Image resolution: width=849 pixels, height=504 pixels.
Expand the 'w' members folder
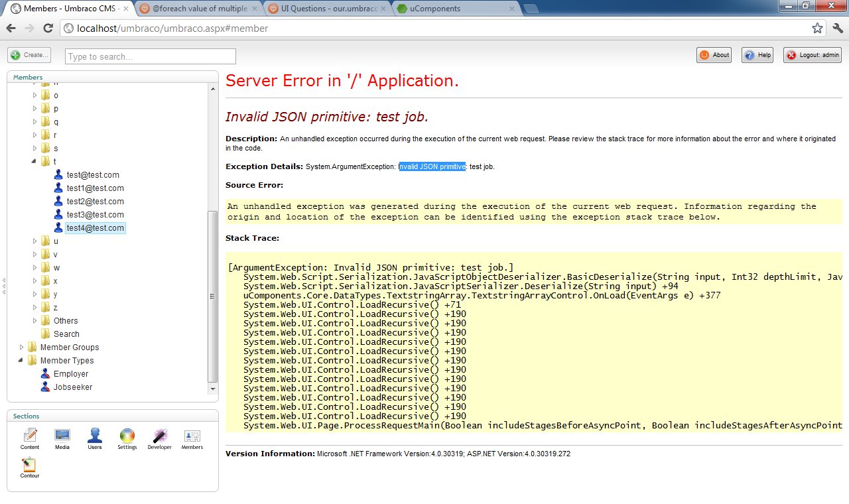(x=35, y=268)
